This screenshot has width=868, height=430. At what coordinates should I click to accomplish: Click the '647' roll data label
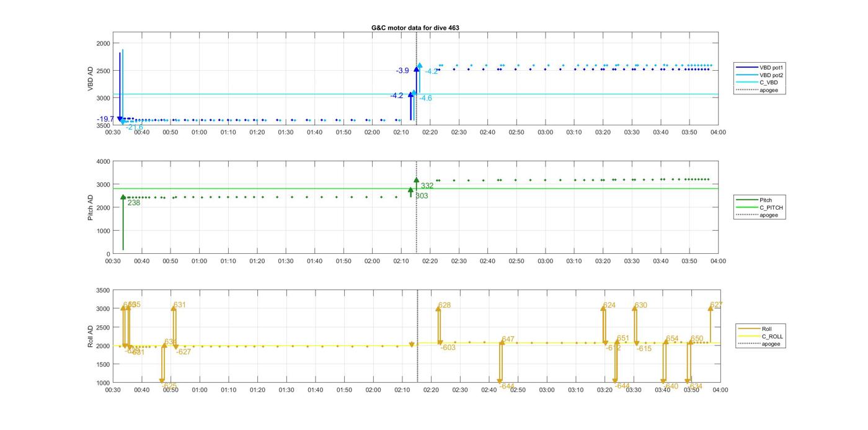(508, 339)
